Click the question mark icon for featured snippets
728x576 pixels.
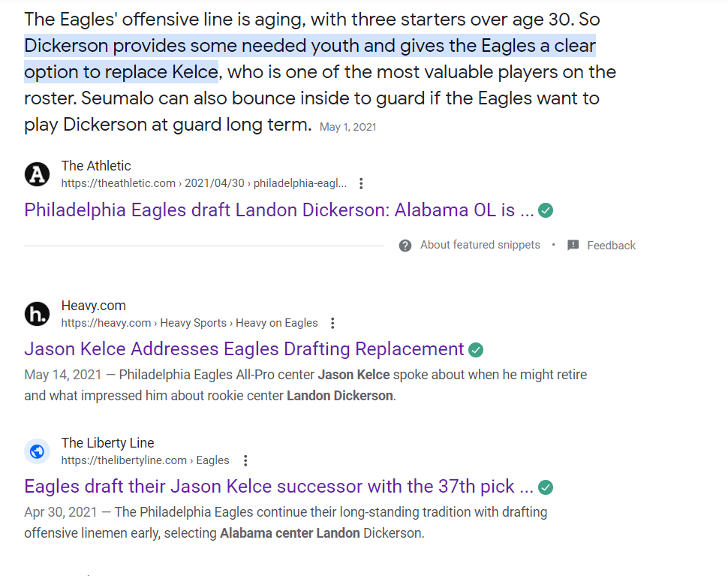(405, 246)
